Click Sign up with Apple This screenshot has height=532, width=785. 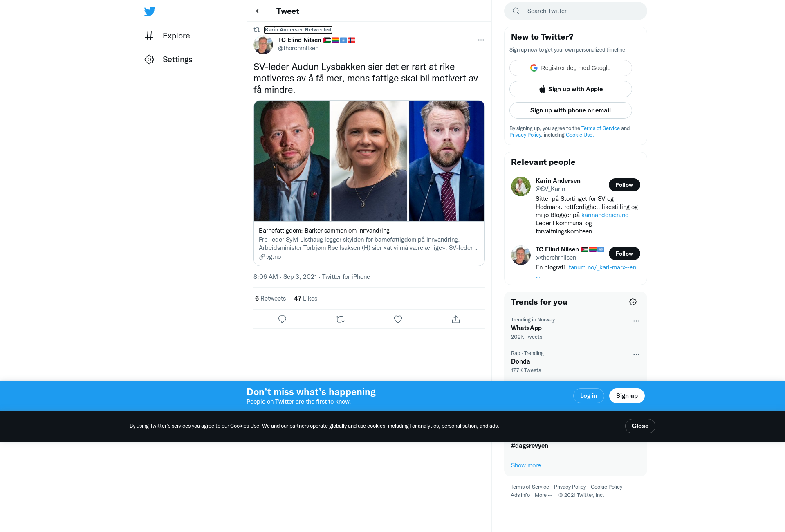point(571,89)
